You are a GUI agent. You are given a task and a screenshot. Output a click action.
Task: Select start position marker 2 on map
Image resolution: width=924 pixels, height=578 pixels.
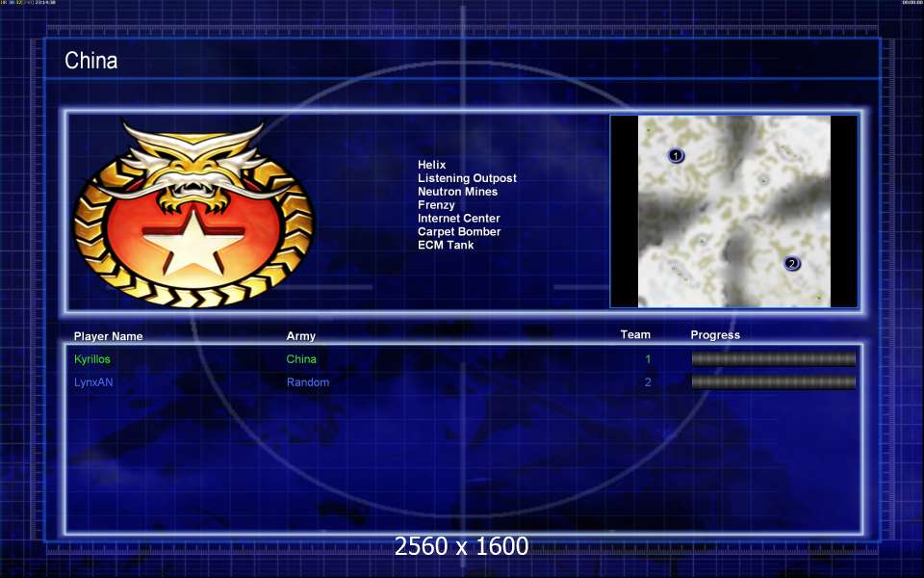[x=792, y=264]
